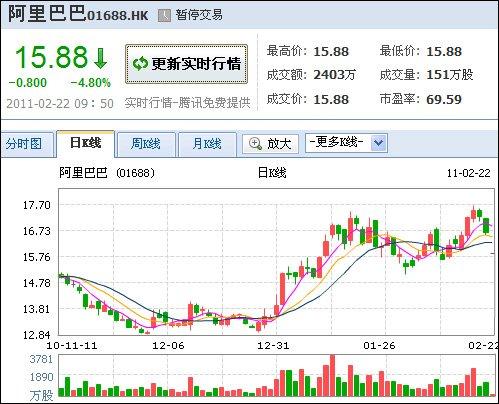Select the 日K线 tab
Viewport: 499px width, 404px height.
click(85, 143)
